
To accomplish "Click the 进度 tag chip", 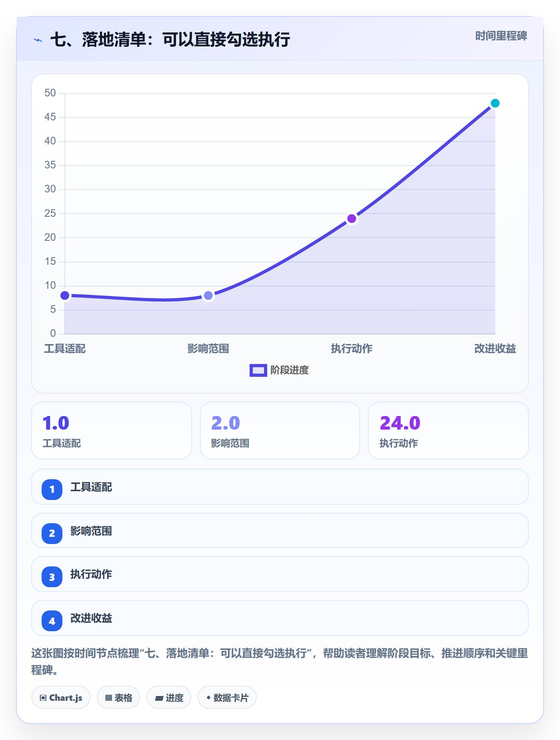I will pyautogui.click(x=169, y=698).
